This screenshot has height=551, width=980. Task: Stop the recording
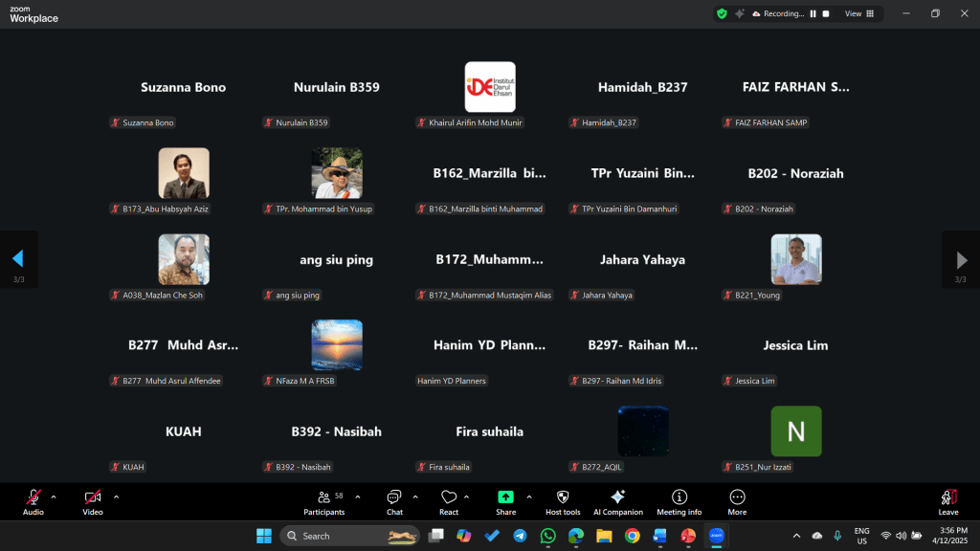click(x=826, y=14)
